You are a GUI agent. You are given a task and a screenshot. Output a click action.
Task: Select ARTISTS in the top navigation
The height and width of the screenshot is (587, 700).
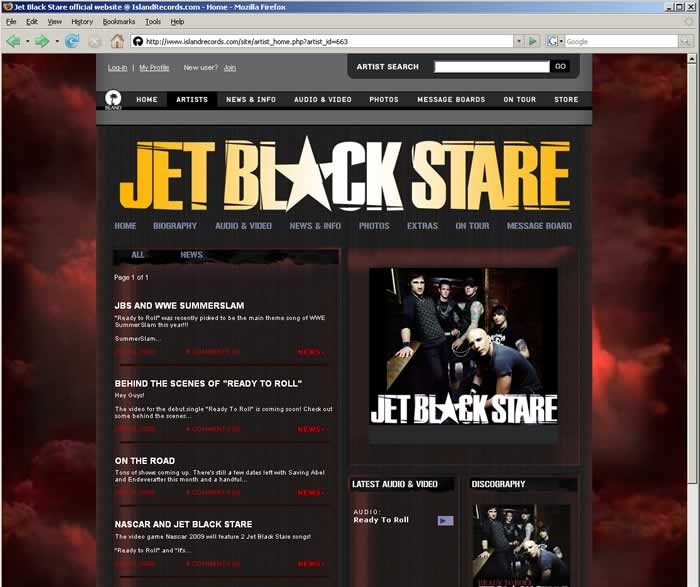tap(192, 100)
